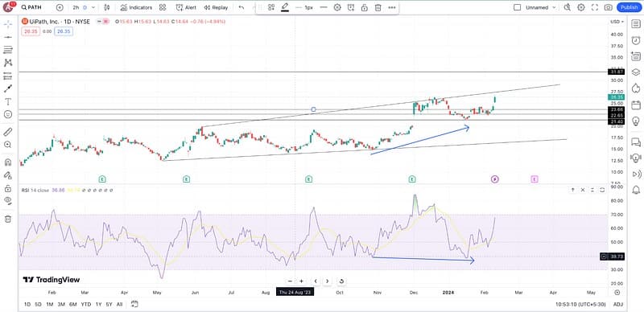Open the emoji icons tool
The image size is (644, 312).
8,114
